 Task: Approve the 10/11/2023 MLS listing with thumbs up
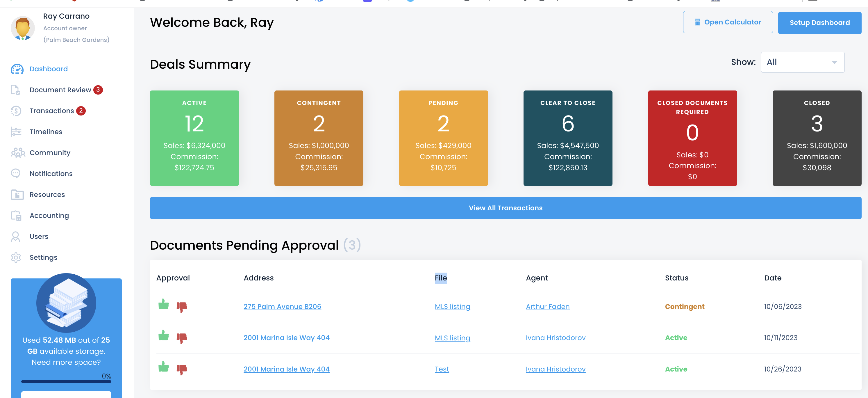click(x=164, y=335)
